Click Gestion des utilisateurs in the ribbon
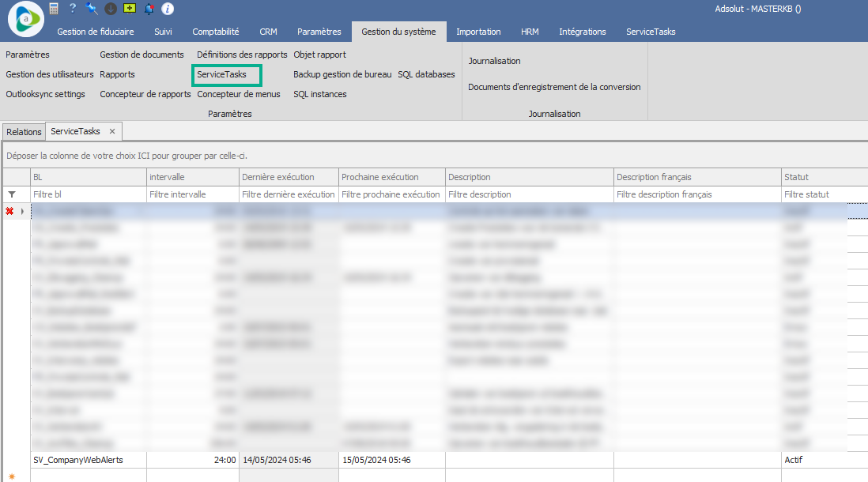 point(50,74)
